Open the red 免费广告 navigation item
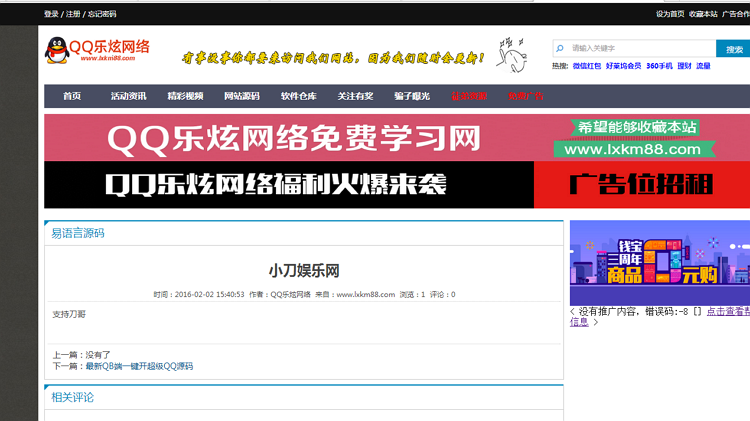This screenshot has width=750, height=421. pos(525,96)
